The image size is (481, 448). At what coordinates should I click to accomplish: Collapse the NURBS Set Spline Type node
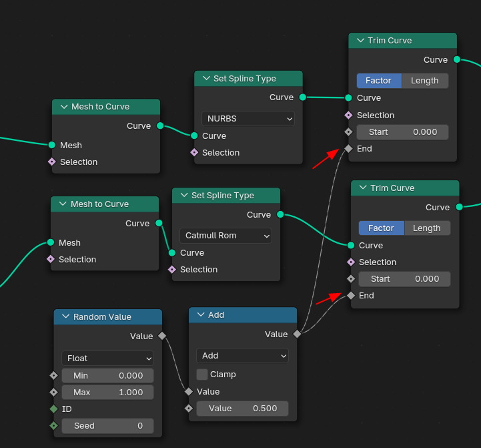point(206,79)
